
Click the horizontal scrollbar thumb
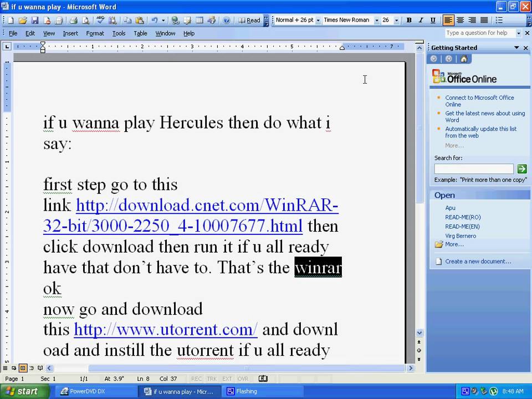(x=247, y=368)
